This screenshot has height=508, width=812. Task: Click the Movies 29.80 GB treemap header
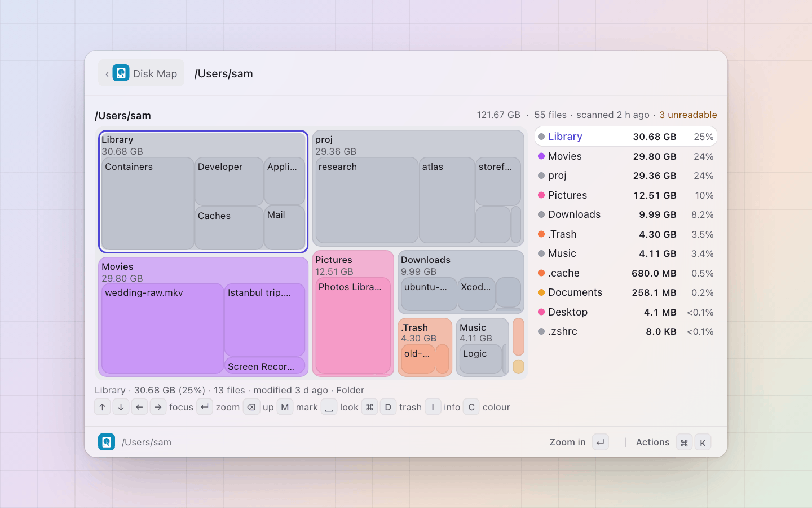pyautogui.click(x=122, y=272)
